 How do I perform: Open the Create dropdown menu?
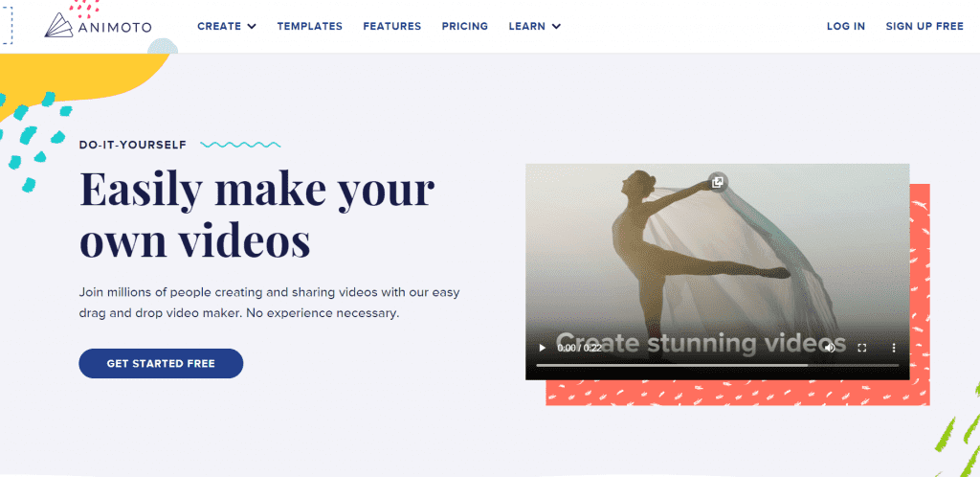point(227,26)
